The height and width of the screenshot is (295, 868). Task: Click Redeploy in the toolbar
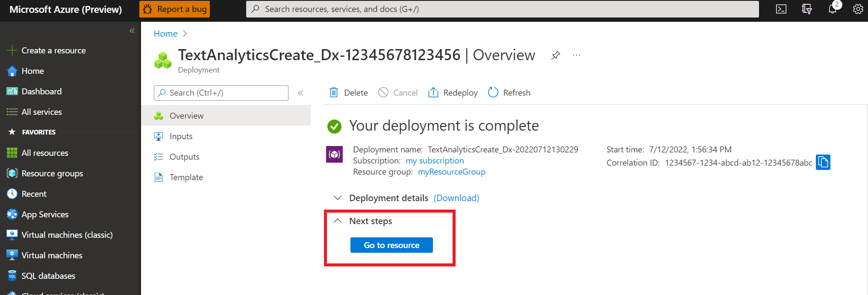[453, 93]
